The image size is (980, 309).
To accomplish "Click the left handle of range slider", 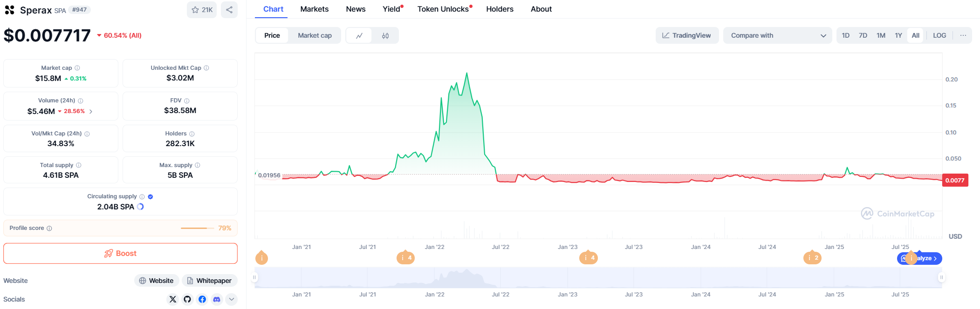I will (254, 277).
